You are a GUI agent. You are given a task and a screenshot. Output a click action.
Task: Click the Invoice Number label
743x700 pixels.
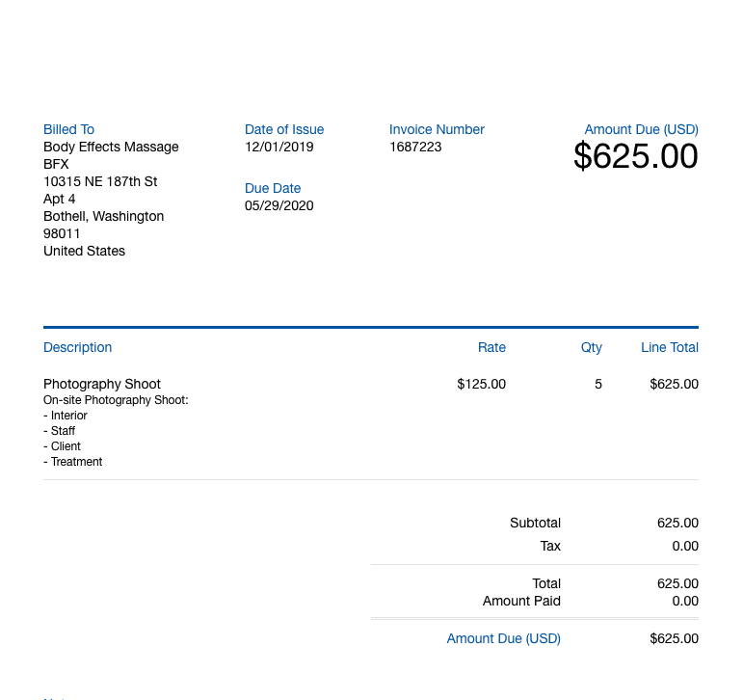point(437,129)
